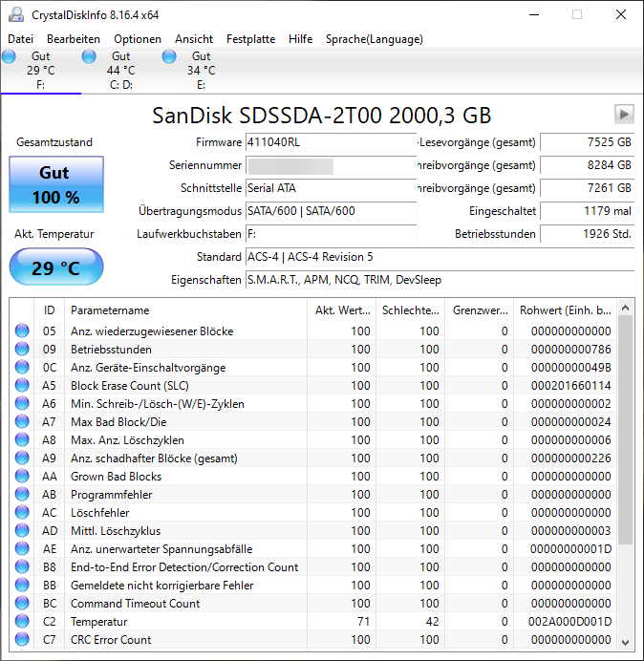Click status orb for Programmfehler row
This screenshot has height=661, width=644.
22,494
